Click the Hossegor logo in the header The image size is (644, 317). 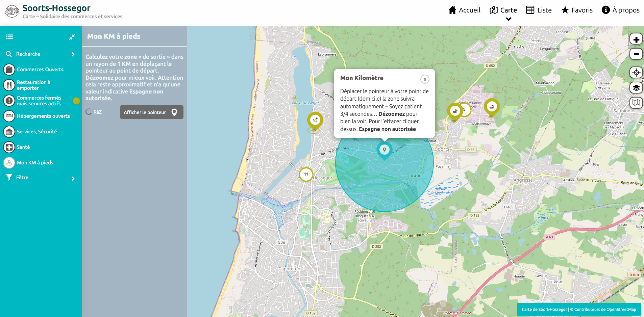[12, 11]
